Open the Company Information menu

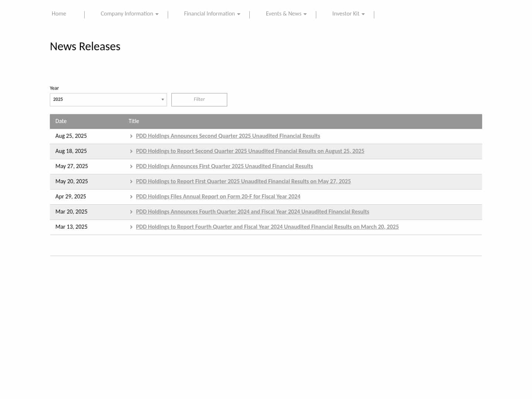tap(129, 14)
